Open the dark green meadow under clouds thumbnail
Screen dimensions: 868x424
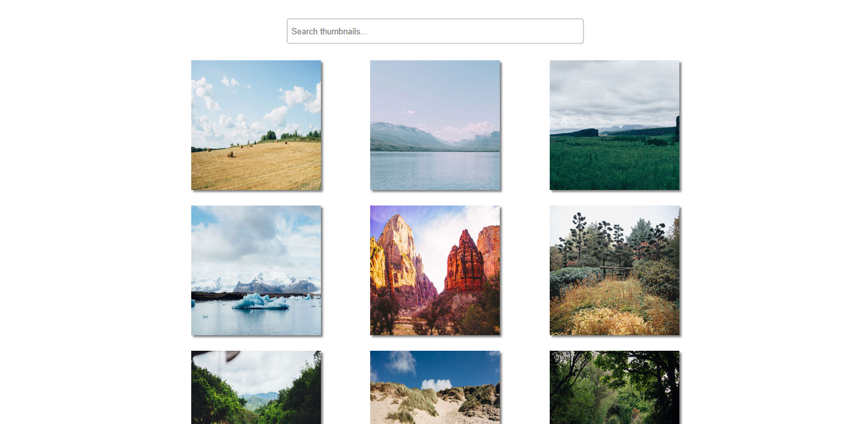pyautogui.click(x=615, y=125)
